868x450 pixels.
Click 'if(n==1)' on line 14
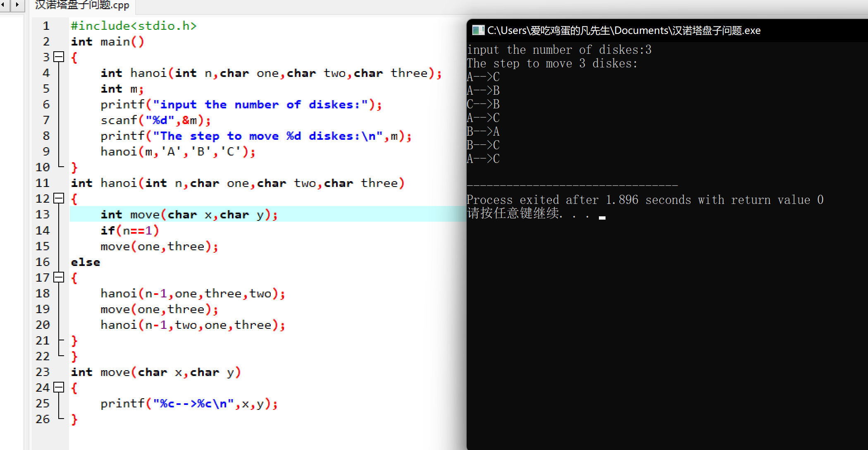(x=130, y=230)
